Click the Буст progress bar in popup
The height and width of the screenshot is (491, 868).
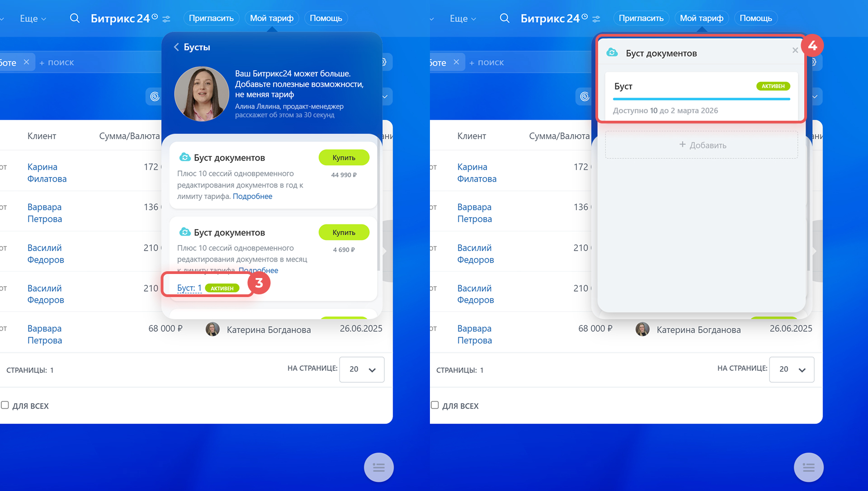click(x=701, y=99)
